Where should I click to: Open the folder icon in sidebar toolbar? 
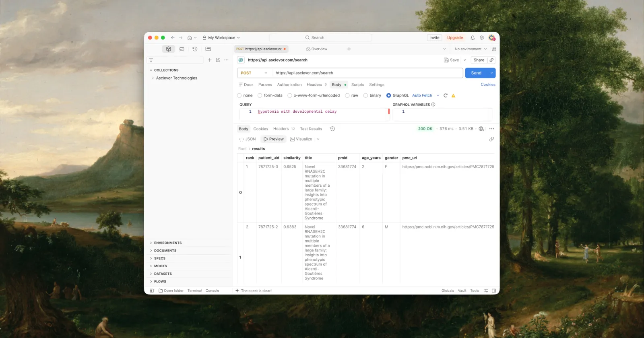pos(208,49)
